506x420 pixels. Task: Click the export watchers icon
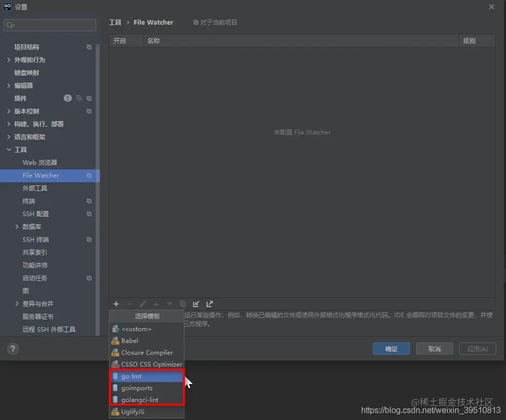[210, 304]
